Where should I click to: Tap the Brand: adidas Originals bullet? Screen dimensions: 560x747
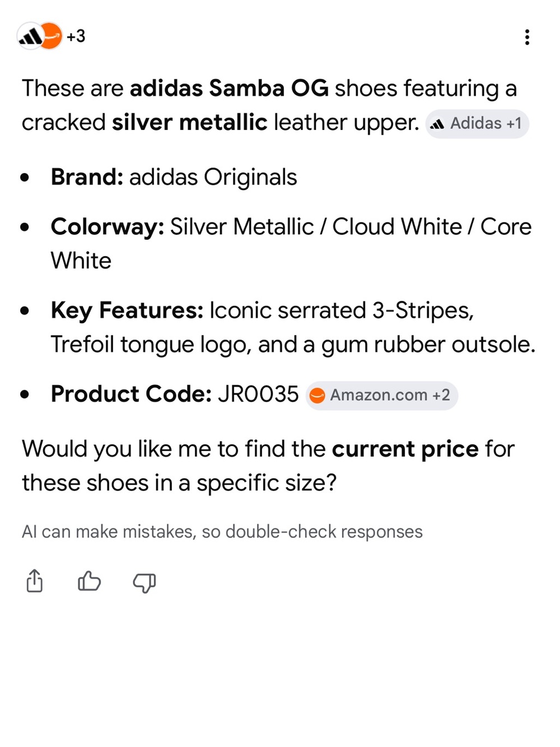174,178
